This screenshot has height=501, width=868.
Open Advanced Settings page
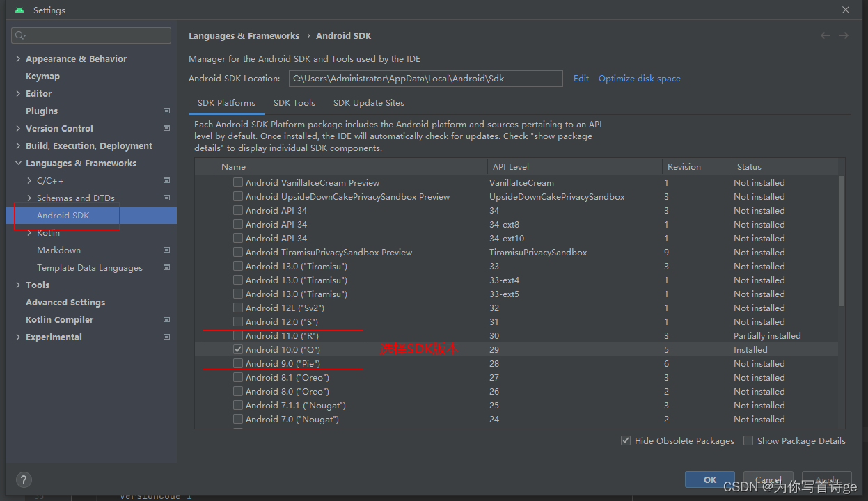[65, 303]
